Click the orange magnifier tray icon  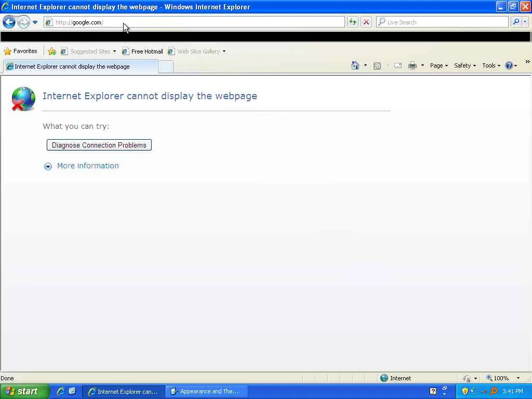click(494, 391)
